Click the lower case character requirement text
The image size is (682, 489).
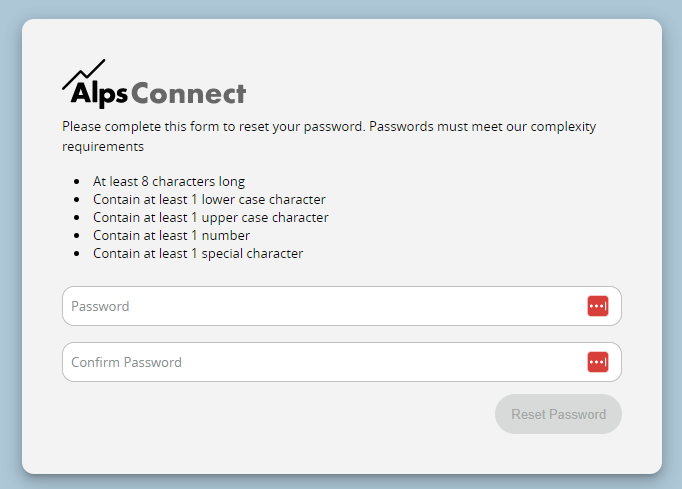[x=209, y=200]
